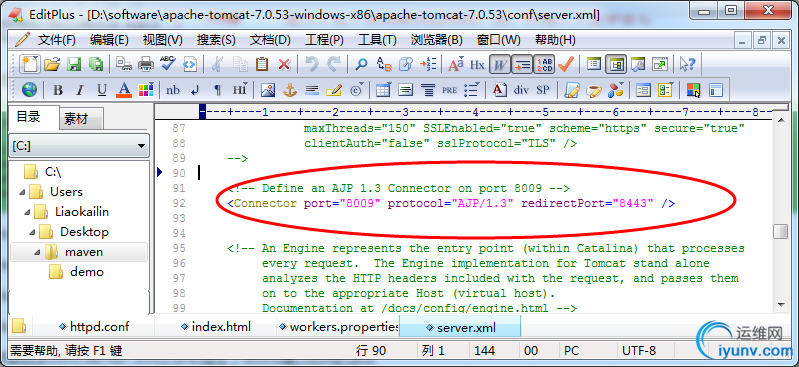Paste with the clipboard icon
The width and height of the screenshot is (799, 367).
tap(262, 64)
